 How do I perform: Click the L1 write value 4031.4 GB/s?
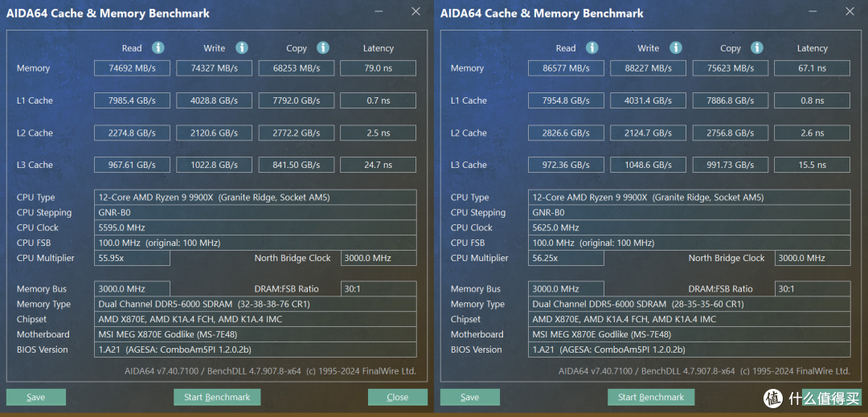(x=648, y=100)
